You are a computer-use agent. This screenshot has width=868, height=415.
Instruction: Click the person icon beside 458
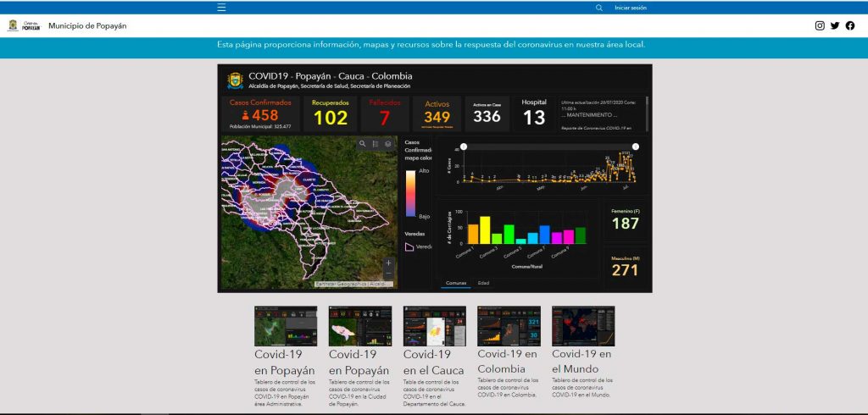245,115
